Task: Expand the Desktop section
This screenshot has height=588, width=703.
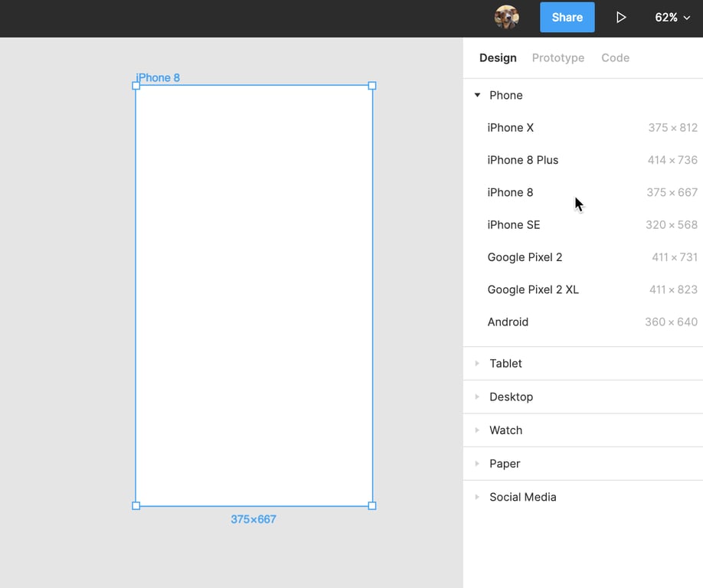Action: point(511,397)
